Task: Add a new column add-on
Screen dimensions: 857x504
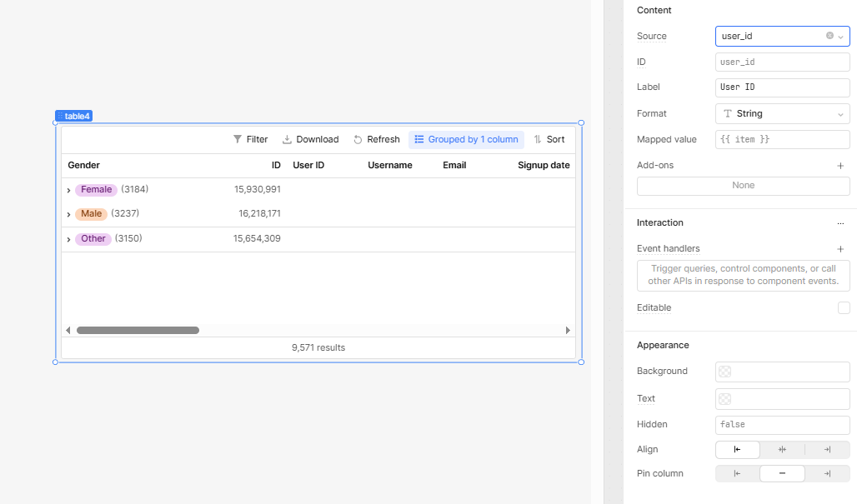Action: [x=840, y=166]
